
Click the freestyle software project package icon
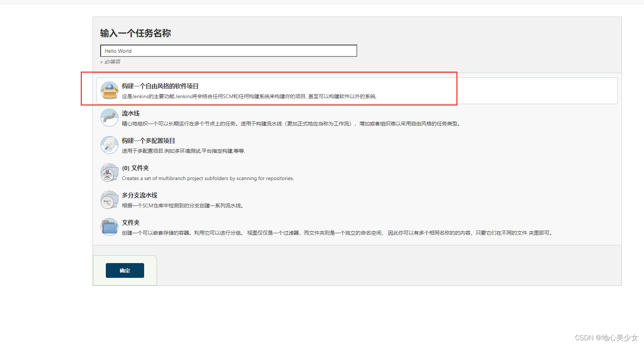pos(109,90)
